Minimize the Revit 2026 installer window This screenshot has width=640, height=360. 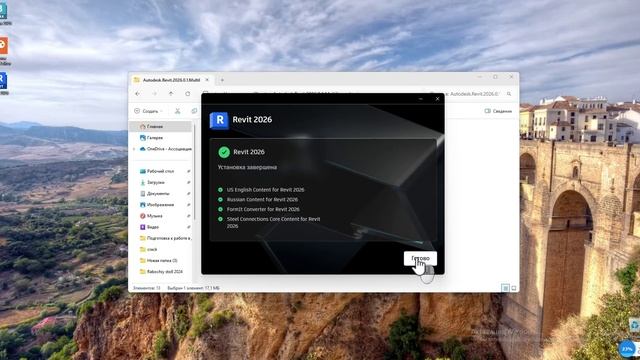(x=420, y=99)
